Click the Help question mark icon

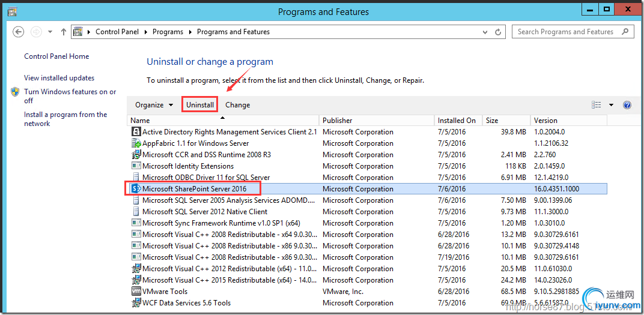pos(627,105)
